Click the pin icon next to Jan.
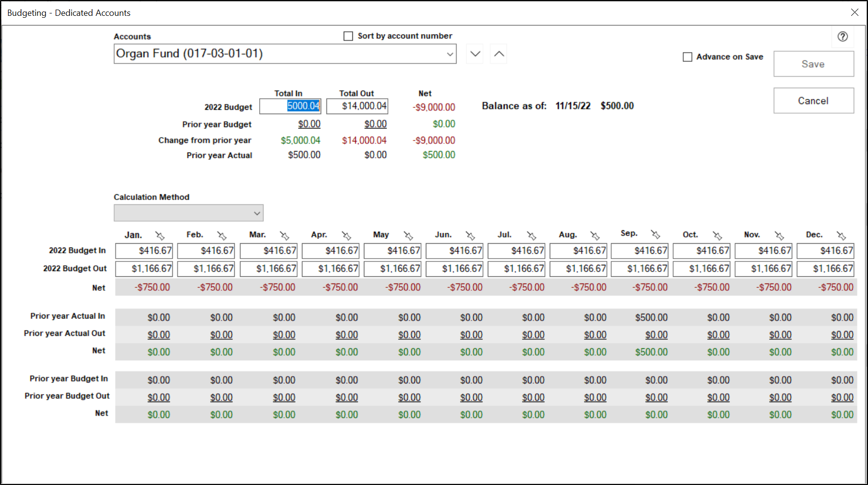The height and width of the screenshot is (485, 868). coord(160,236)
